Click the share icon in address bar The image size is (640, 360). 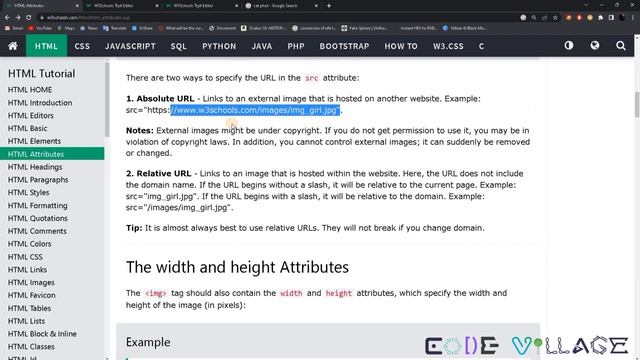coord(544,18)
